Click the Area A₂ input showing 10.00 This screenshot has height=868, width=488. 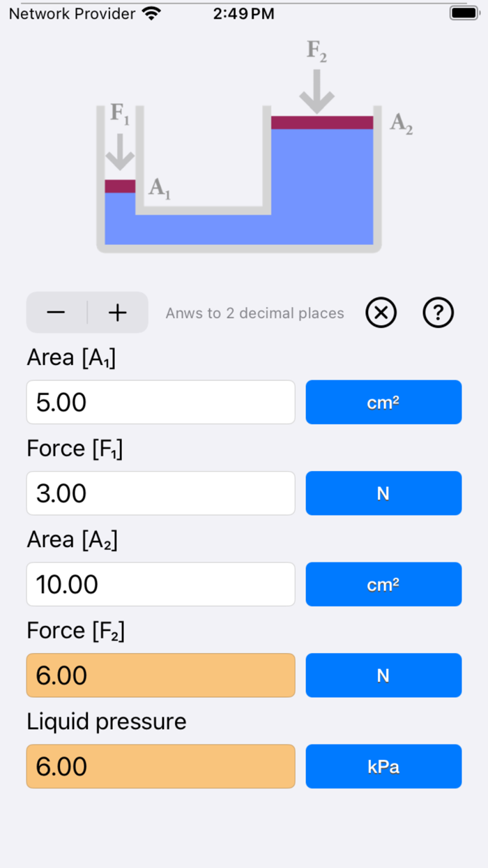tap(160, 584)
